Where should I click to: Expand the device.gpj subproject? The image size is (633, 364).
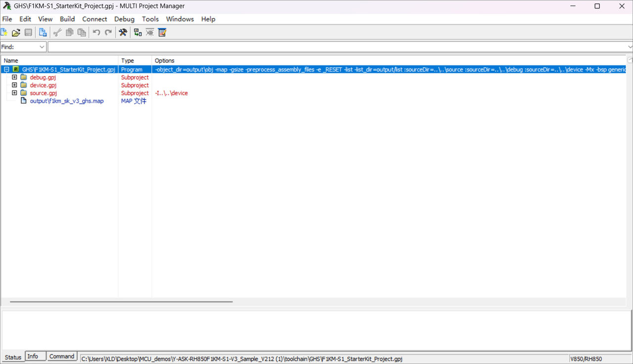tap(14, 85)
